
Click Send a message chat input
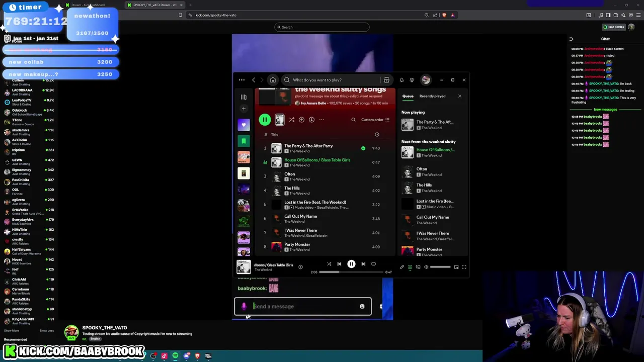tap(303, 306)
